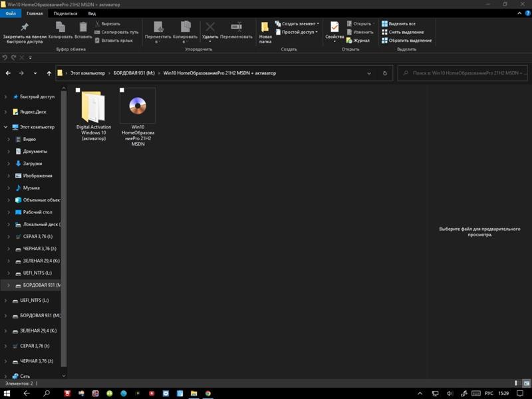
Task: Click the Back navigation arrow
Action: click(x=8, y=73)
